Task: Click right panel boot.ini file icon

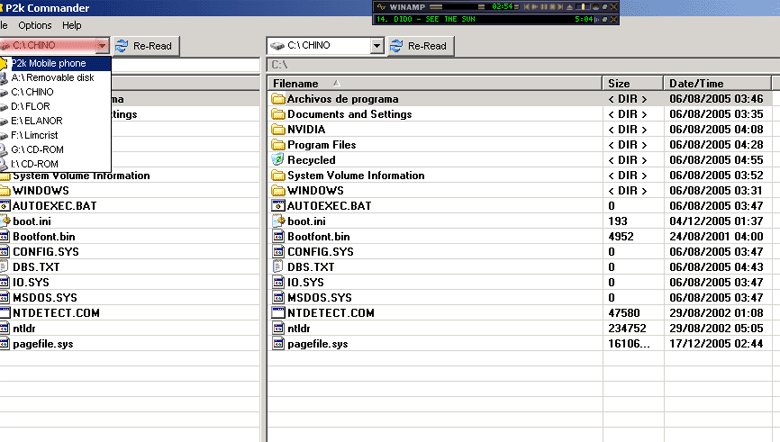Action: pyautogui.click(x=278, y=221)
